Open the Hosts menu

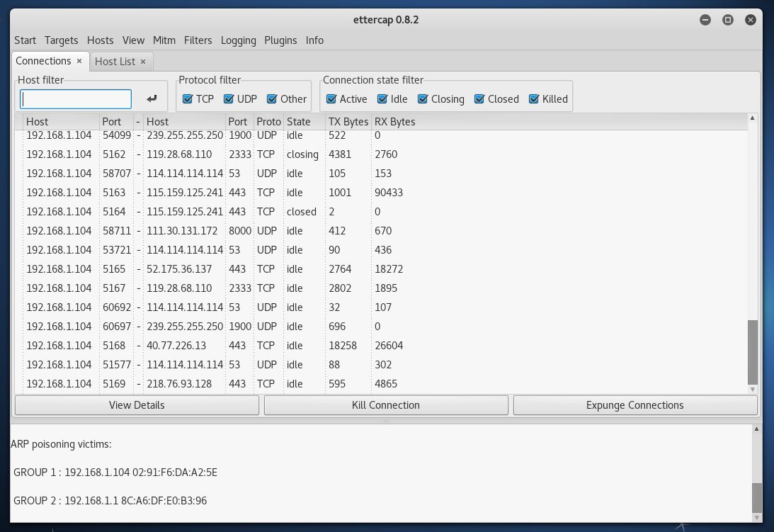click(x=101, y=40)
